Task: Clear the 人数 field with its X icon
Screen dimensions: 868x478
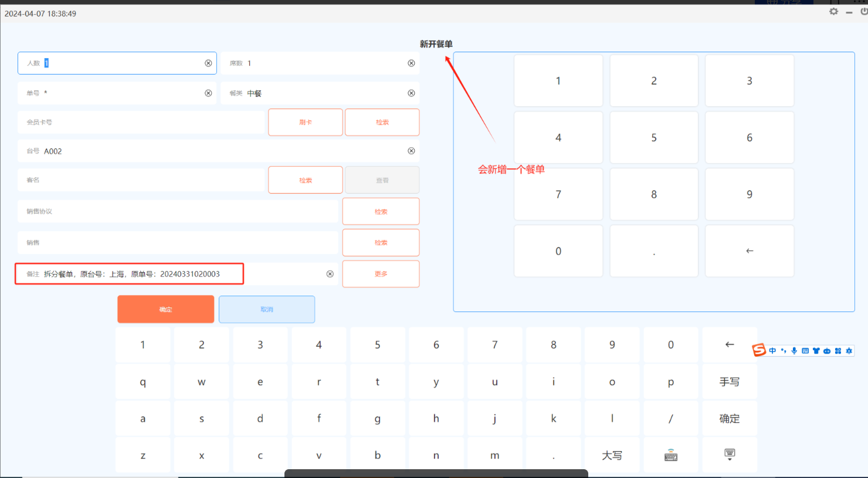Action: pos(208,63)
